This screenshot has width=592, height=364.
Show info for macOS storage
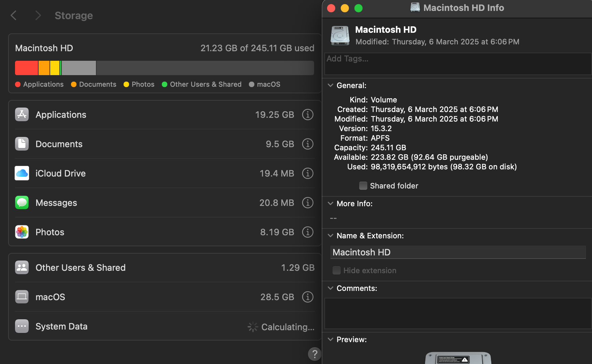tap(308, 297)
